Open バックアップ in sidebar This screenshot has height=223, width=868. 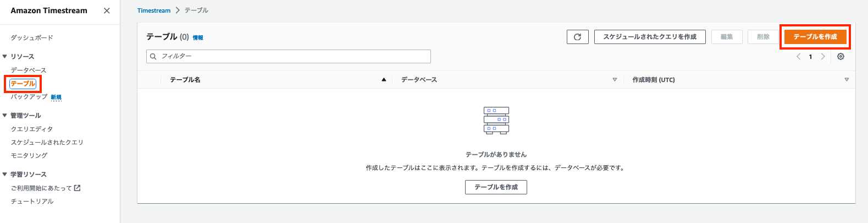pos(29,97)
